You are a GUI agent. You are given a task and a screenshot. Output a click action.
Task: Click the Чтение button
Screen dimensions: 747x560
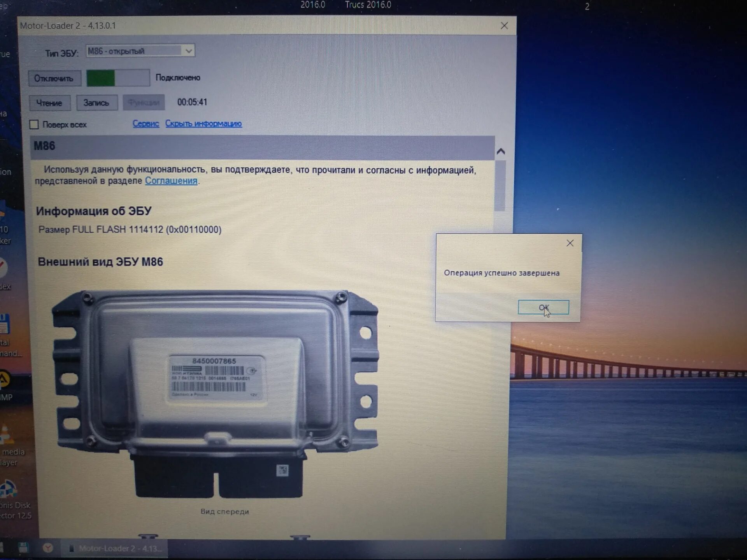49,103
